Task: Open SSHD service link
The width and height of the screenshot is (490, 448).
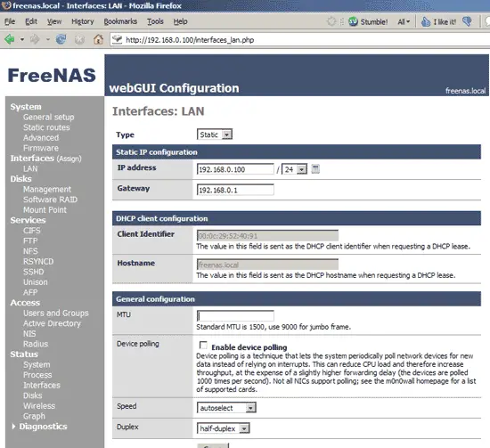Action: click(x=34, y=272)
